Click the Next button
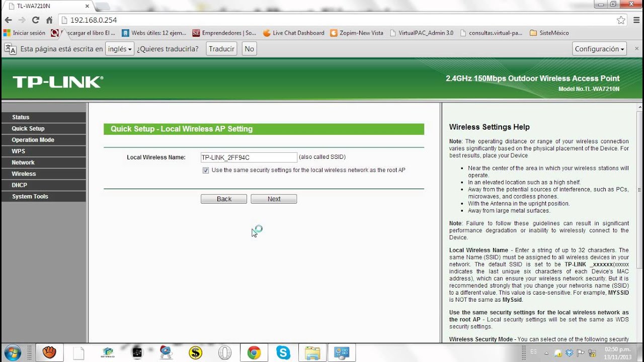Viewport: 644px width, 362px height. point(274,199)
